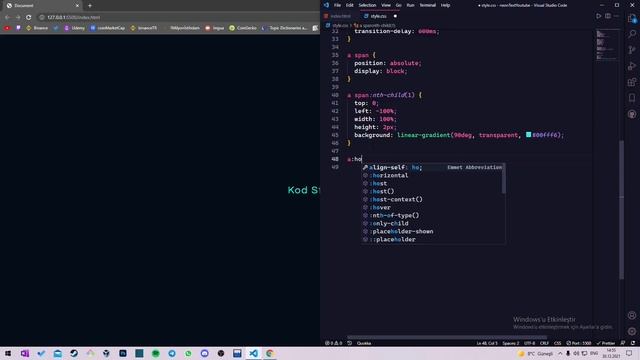Open Spotify from the taskbar
Screen dimensions: 640x360
(156, 353)
